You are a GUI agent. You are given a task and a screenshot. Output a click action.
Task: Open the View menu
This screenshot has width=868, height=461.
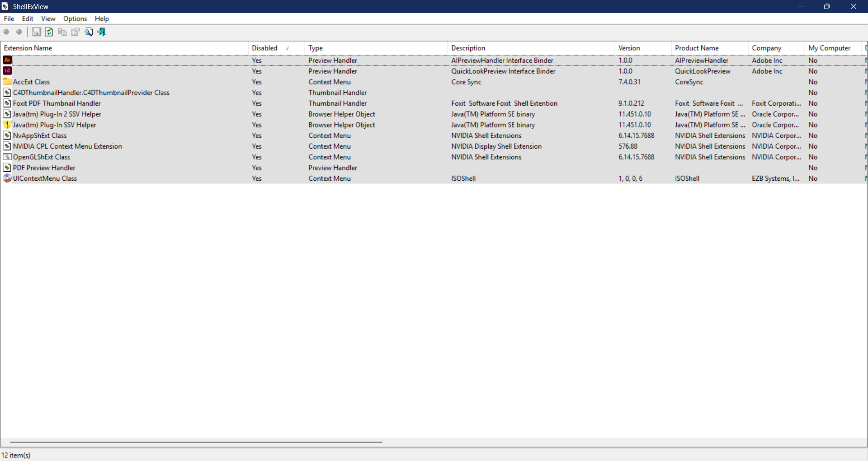pyautogui.click(x=48, y=19)
